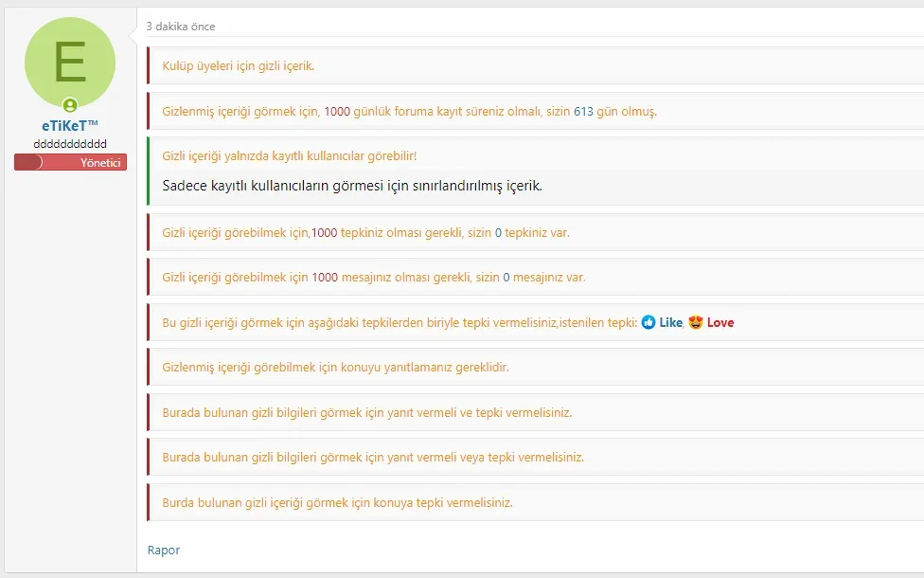The width and height of the screenshot is (924, 578).
Task: Click the 'yanıt vermeli ve tepki vermelisiniz' block
Action: click(366, 412)
